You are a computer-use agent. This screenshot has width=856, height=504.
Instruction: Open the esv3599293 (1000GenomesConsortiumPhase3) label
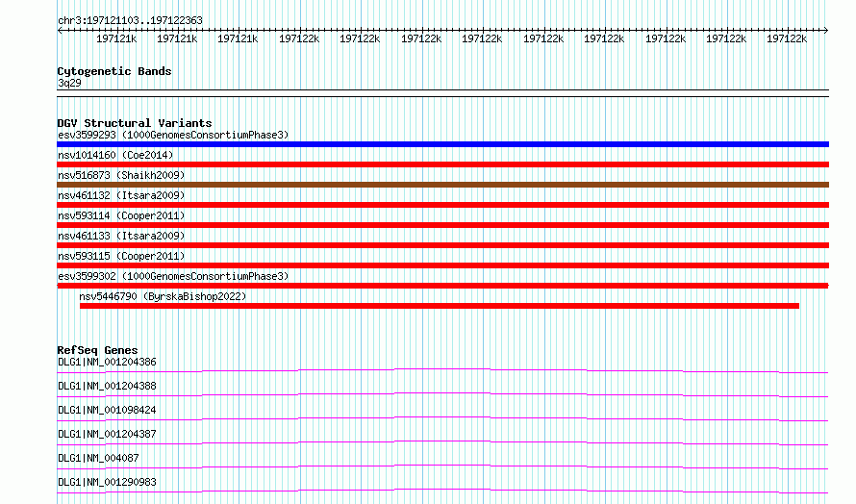click(x=173, y=135)
